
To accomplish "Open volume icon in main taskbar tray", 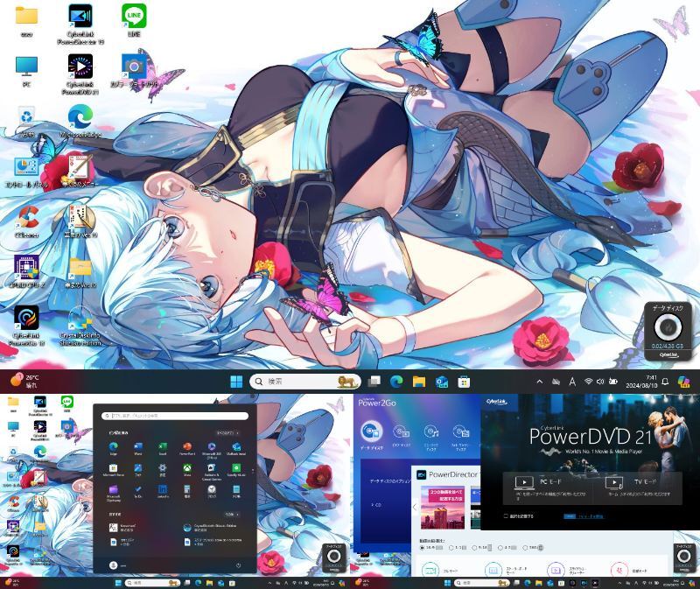I will pyautogui.click(x=600, y=382).
